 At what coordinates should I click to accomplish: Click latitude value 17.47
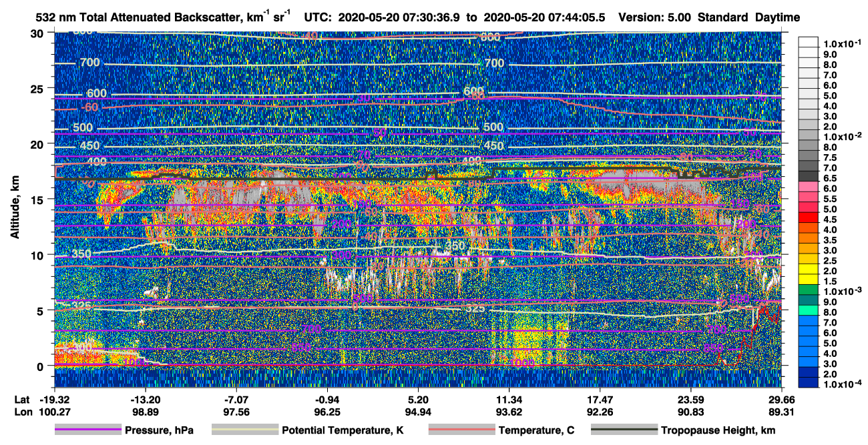(600, 400)
